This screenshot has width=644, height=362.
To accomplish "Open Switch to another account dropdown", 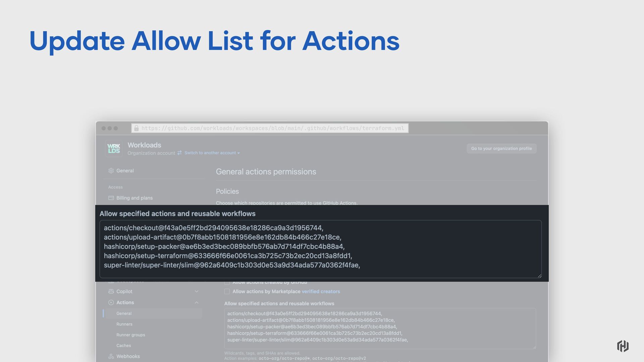I will [x=212, y=153].
